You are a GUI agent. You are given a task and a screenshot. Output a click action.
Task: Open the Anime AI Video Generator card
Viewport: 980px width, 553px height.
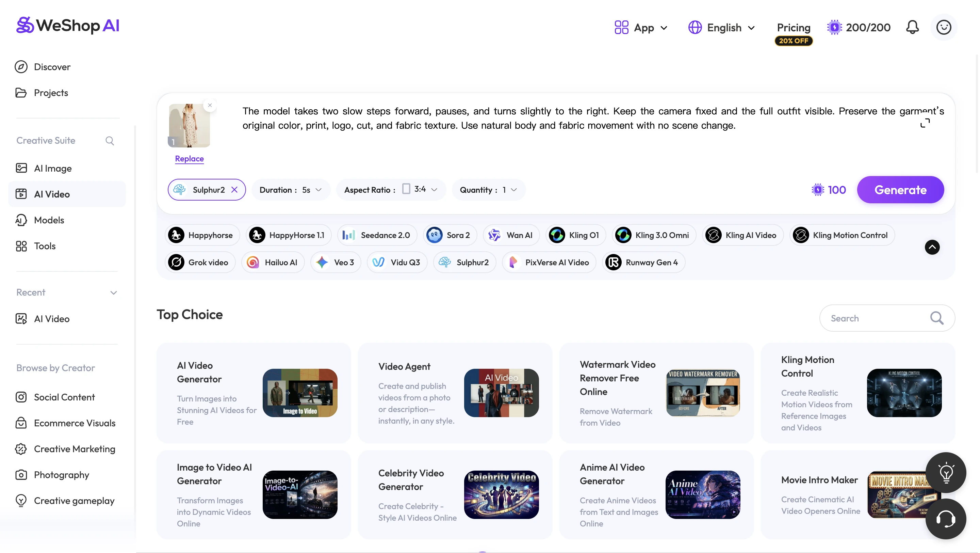point(656,494)
